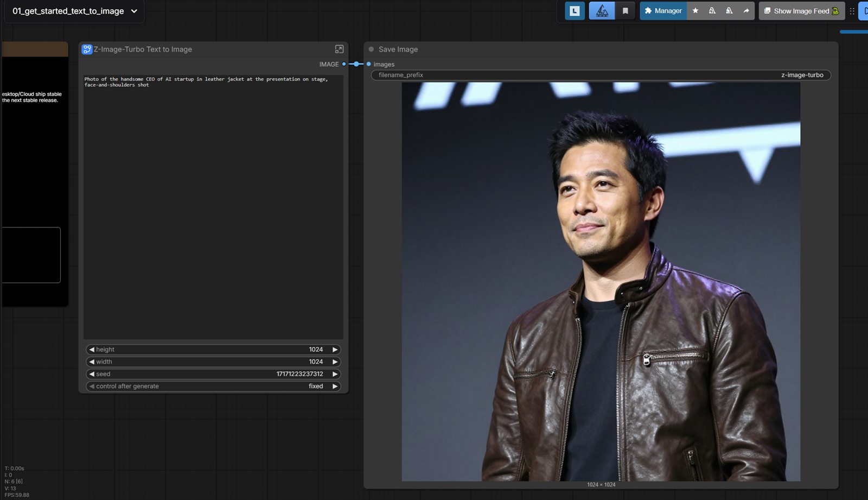Click the images input socket on Save Image

coord(369,64)
